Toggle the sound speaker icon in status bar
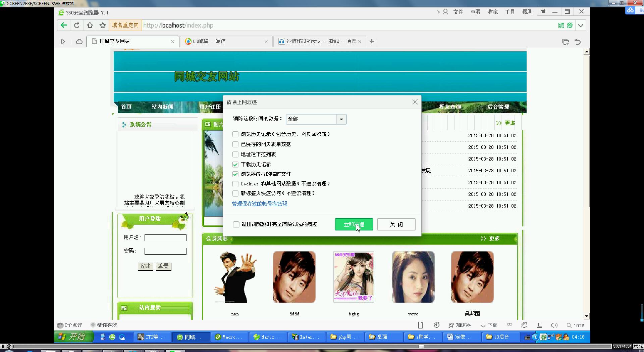 [554, 325]
